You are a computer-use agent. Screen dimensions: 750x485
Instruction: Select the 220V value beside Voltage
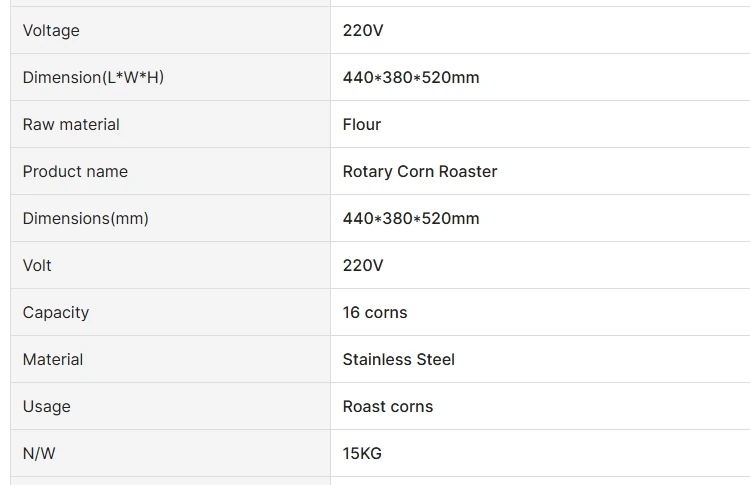pos(363,30)
